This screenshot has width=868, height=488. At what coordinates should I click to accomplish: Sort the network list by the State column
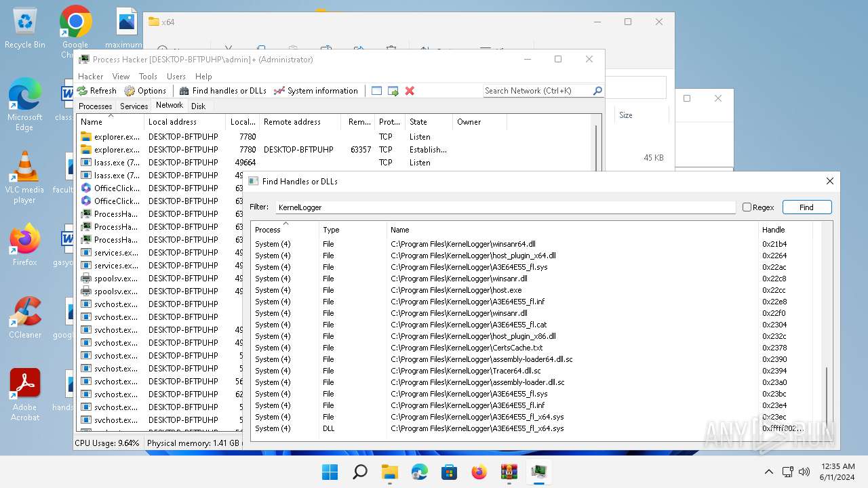coord(429,122)
